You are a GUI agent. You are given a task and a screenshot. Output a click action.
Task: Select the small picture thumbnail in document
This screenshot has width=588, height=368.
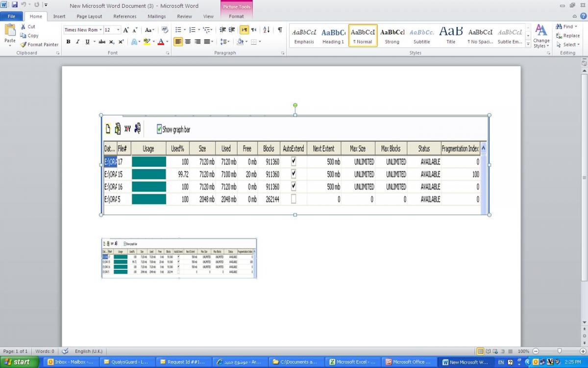[x=179, y=258]
